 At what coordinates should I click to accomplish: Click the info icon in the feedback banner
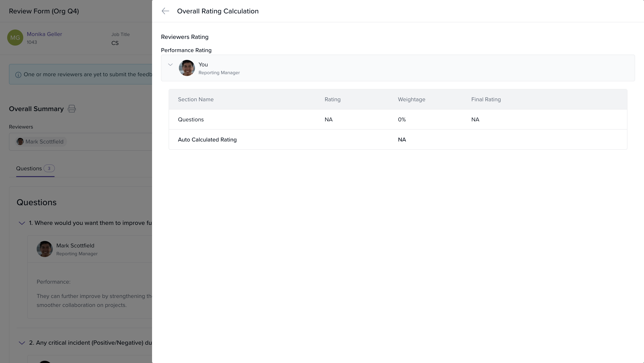coord(18,75)
